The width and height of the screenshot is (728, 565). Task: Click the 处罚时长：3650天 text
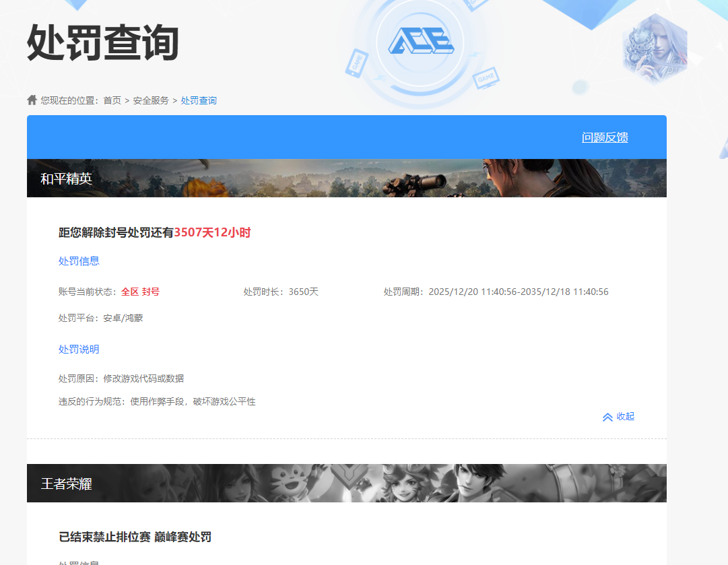tap(281, 292)
